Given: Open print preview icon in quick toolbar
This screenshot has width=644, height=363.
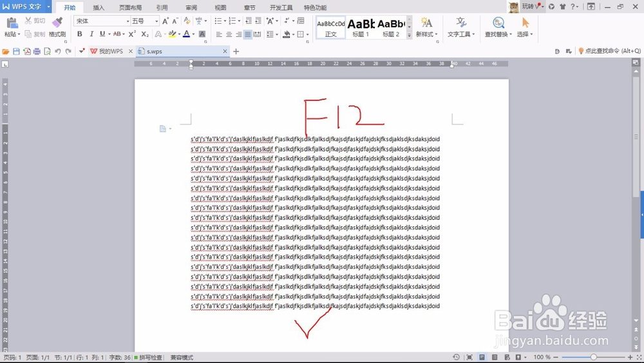Looking at the screenshot, I should tap(47, 52).
